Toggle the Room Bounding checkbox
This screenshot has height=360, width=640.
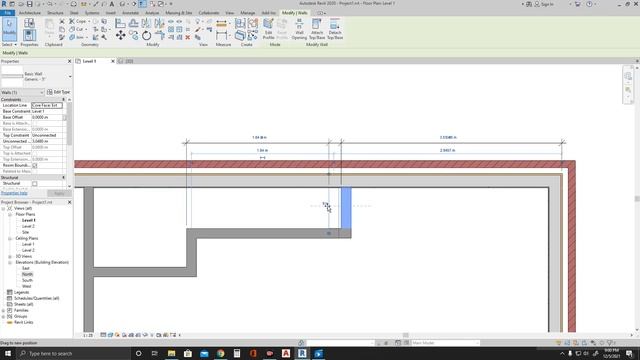35,165
